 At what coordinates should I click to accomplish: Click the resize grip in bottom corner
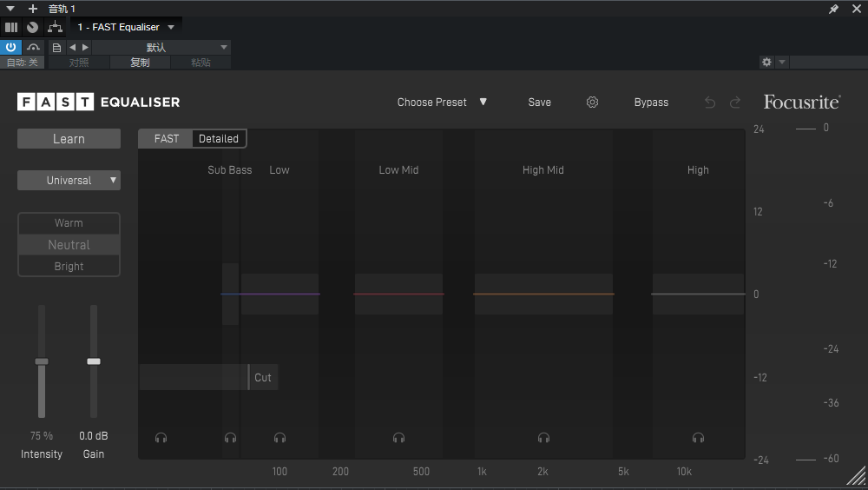tap(857, 475)
